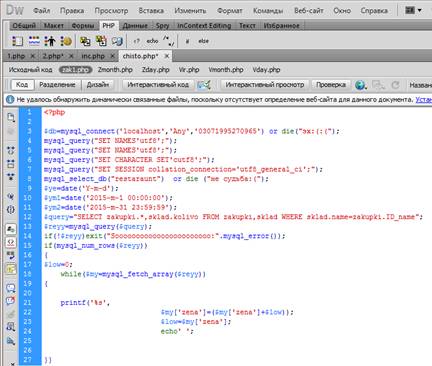
Task: Open the workspace layout dropdown
Action: point(413,10)
